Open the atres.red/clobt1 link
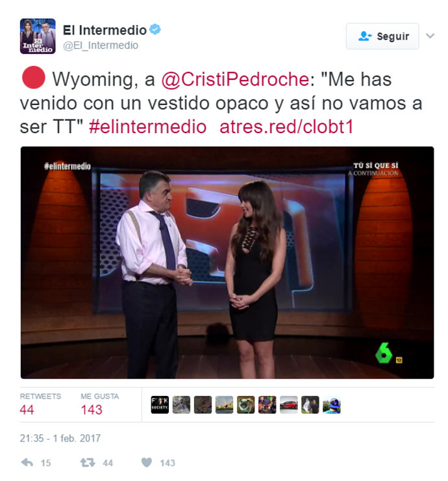448x481 pixels. pos(286,127)
